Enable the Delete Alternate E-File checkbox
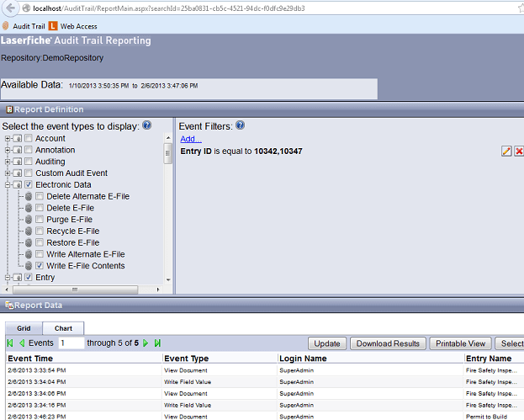 (x=40, y=196)
